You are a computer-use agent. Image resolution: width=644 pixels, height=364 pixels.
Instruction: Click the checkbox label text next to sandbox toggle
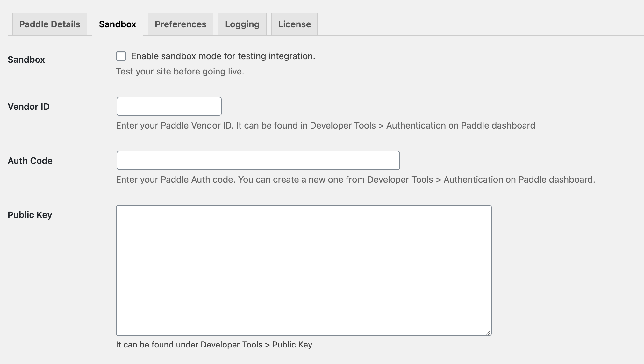point(223,56)
